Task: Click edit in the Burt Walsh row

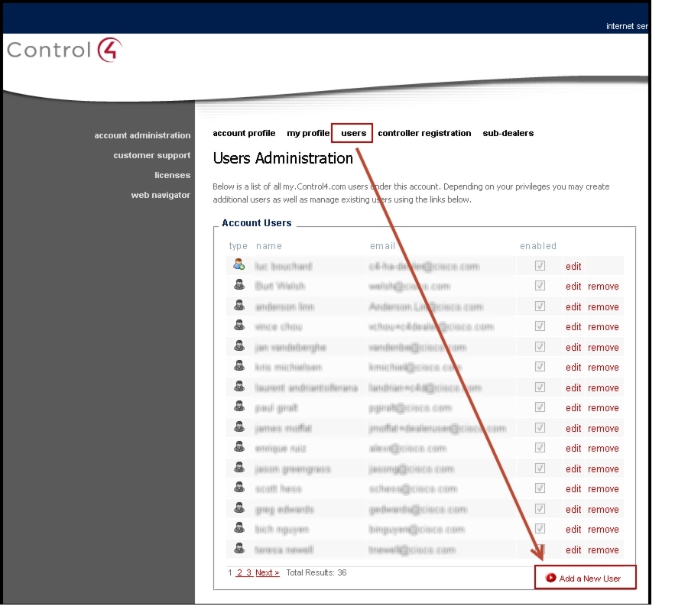Action: [x=573, y=286]
